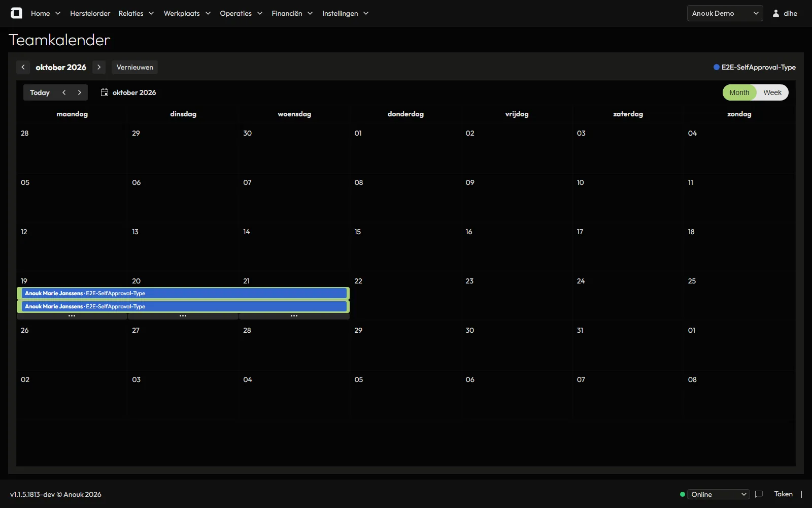Show more events under day 19
This screenshot has height=508, width=812.
(x=72, y=316)
